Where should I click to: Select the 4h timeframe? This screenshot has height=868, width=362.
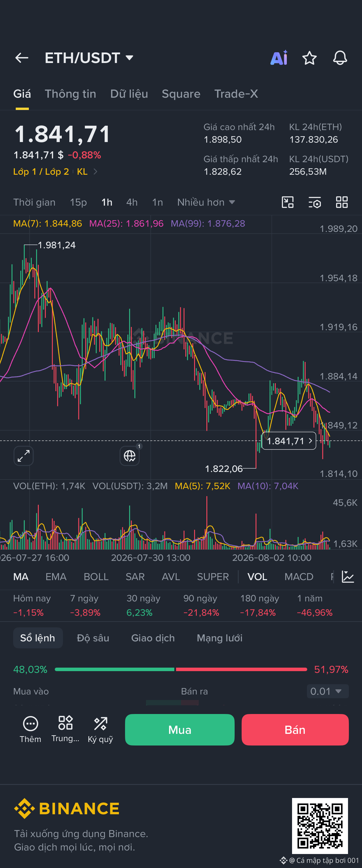tap(132, 202)
